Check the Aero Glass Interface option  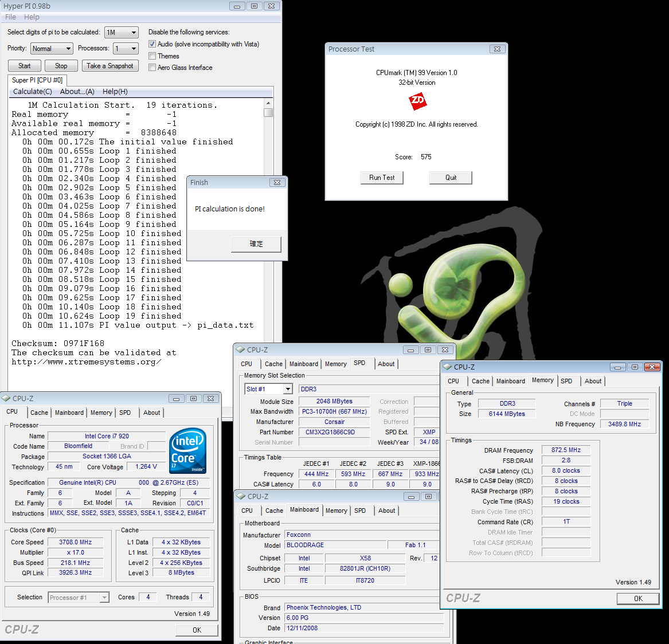152,68
